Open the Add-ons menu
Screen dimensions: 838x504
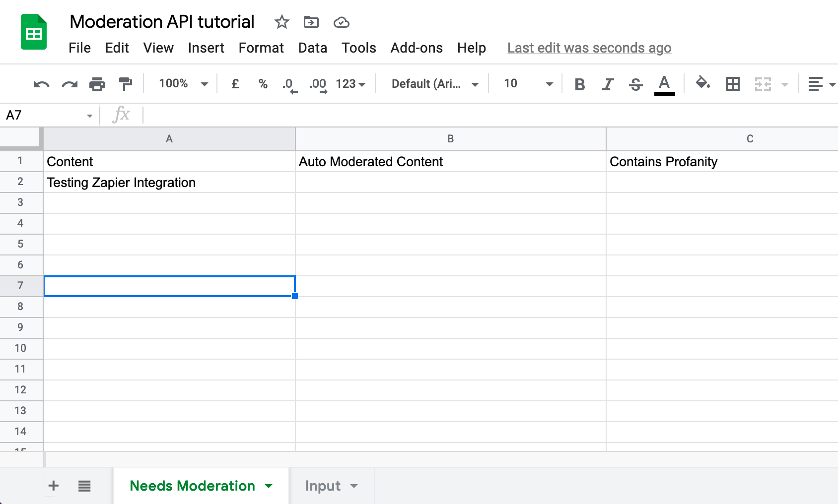[417, 48]
